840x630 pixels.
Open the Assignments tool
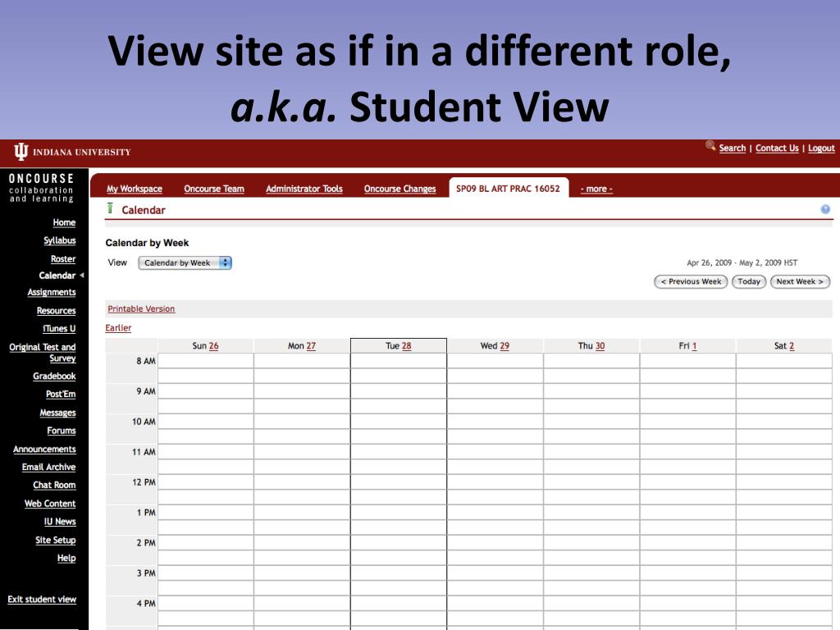coord(52,292)
